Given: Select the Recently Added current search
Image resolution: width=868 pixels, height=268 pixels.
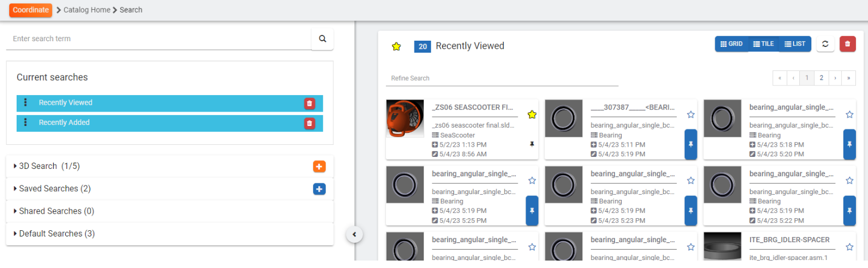Looking at the screenshot, I should 169,123.
